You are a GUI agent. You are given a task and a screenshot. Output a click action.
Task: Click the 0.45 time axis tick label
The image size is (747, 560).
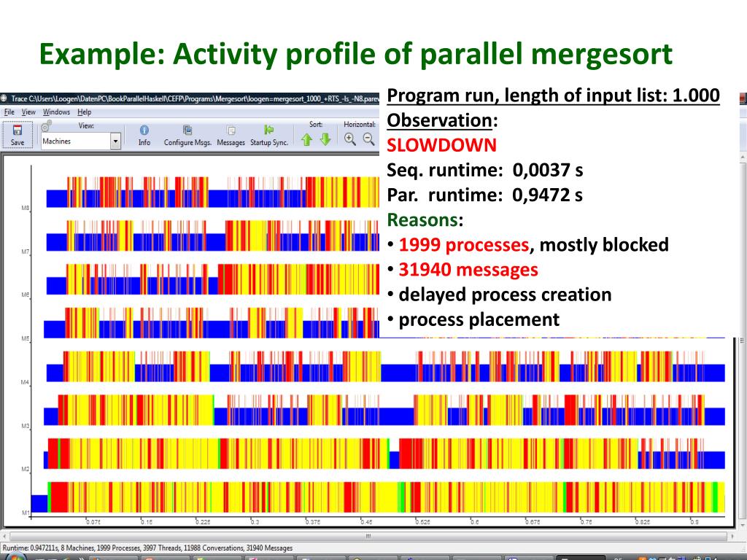(x=366, y=522)
